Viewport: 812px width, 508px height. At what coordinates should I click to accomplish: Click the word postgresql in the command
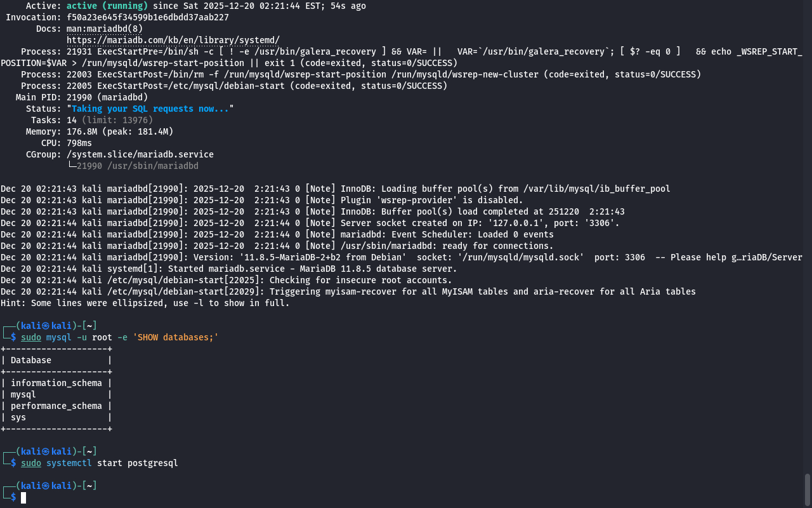(152, 463)
